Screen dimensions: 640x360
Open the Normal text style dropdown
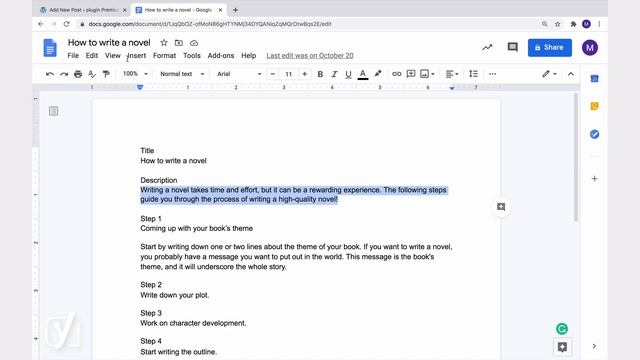(182, 74)
